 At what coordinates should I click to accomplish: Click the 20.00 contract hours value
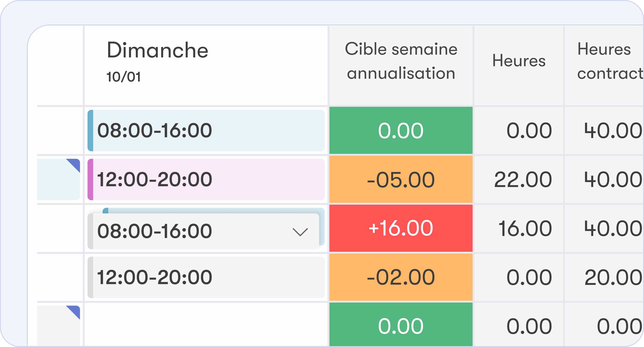613,278
